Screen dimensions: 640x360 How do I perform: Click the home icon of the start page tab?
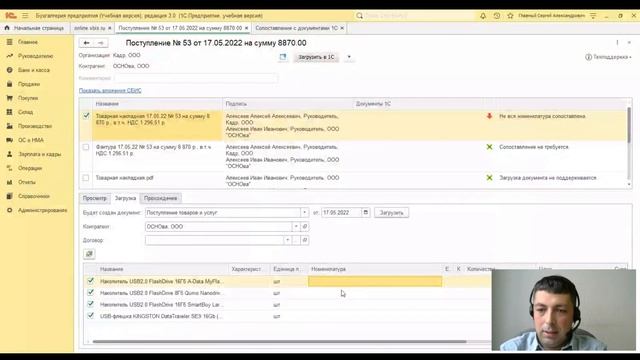click(x=7, y=28)
